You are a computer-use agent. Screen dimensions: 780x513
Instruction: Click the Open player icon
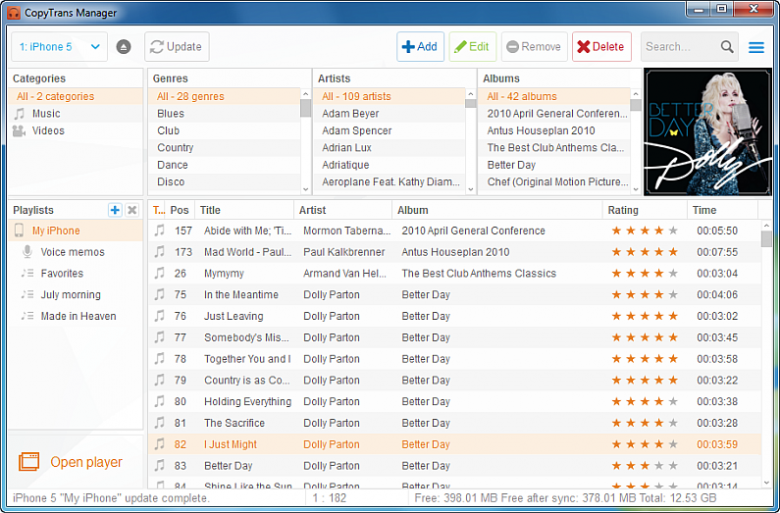29,462
